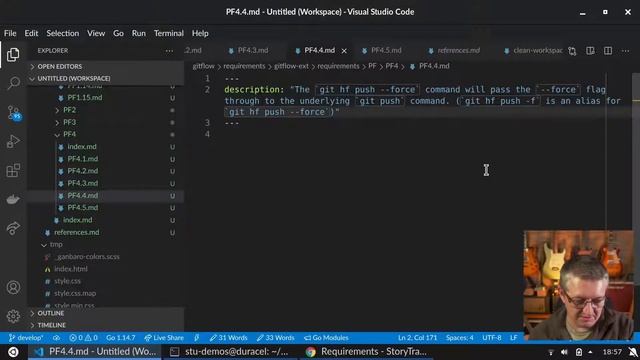
Task: Open the Accounts icon in activity bar
Action: click(13, 287)
